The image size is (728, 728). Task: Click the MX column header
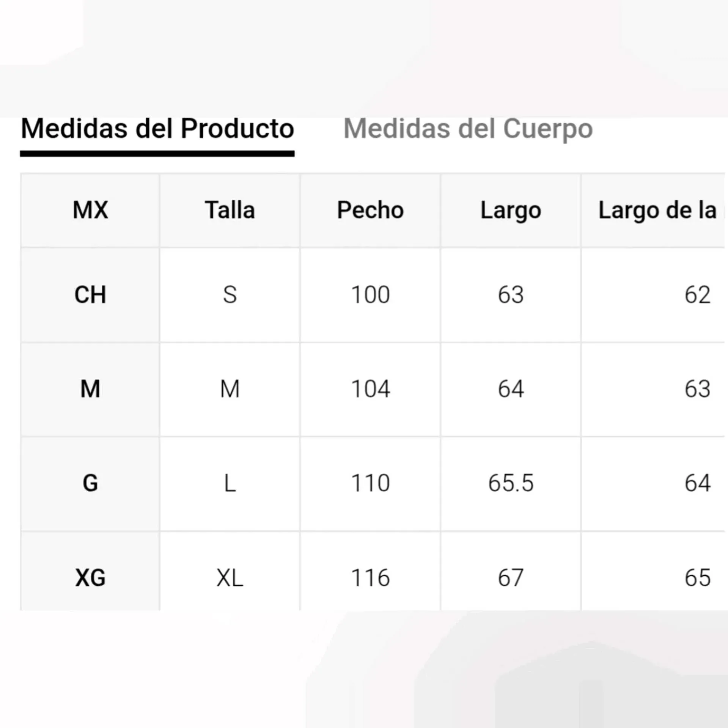(90, 210)
